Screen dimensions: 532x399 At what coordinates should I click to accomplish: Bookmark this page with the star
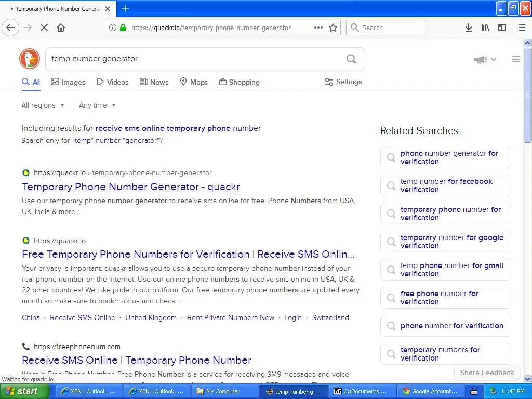333,28
